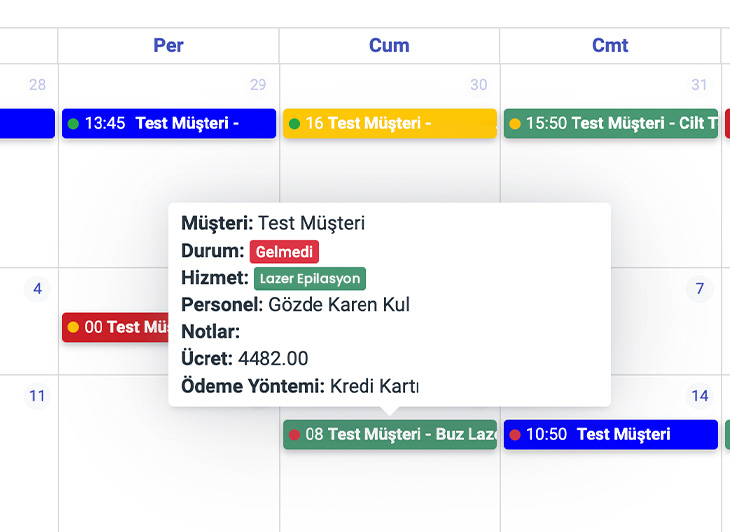Click the red dot on 10:50 event
This screenshot has width=730, height=532.
click(x=515, y=435)
